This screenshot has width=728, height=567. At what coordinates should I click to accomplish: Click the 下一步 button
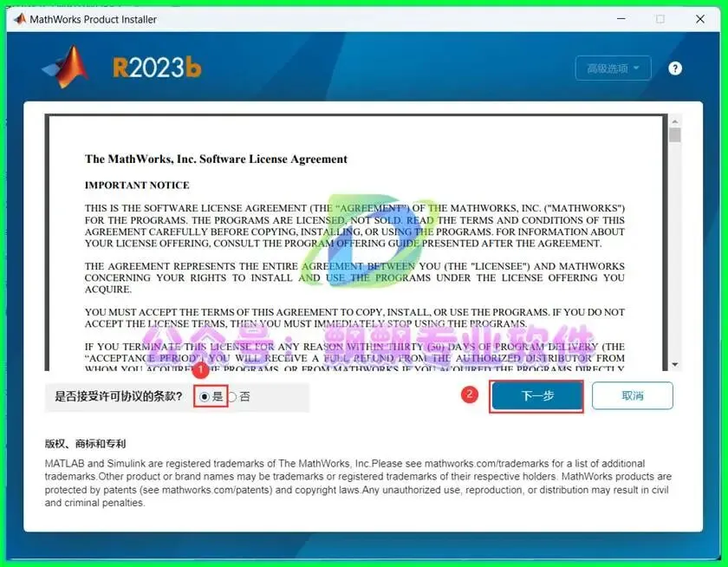click(537, 395)
